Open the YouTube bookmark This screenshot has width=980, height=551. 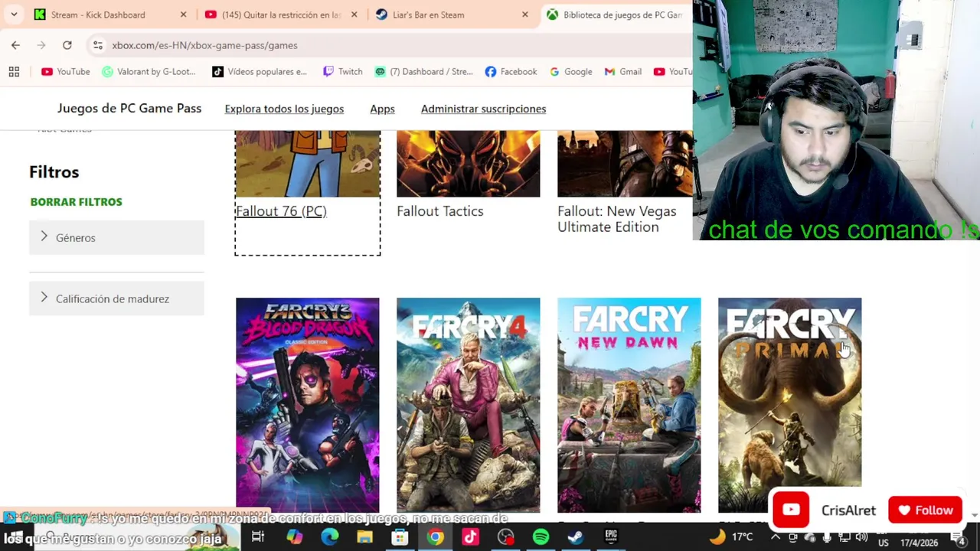(66, 71)
